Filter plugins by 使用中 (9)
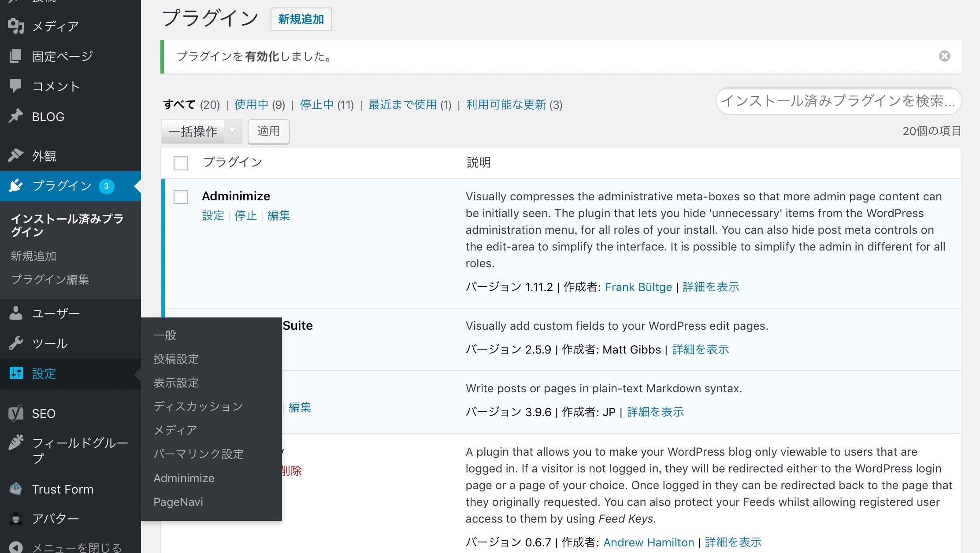Viewport: 980px width, 553px height. click(260, 105)
